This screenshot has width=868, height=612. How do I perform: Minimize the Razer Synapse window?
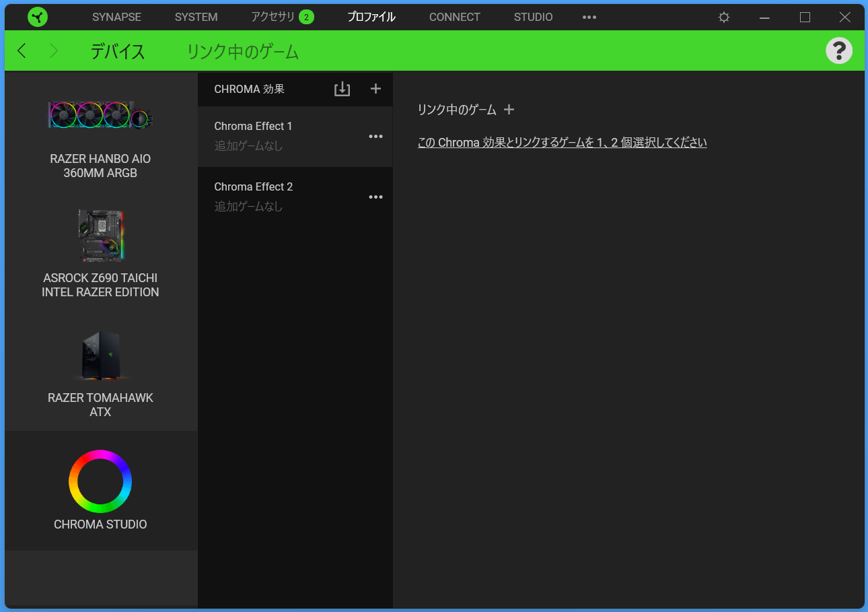click(x=764, y=18)
